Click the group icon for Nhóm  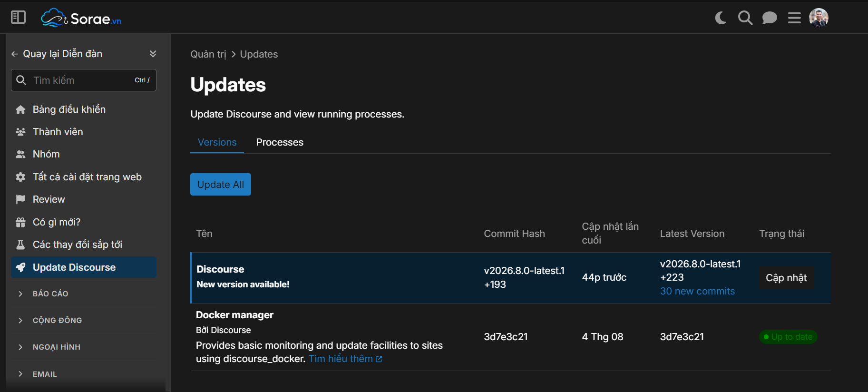20,154
